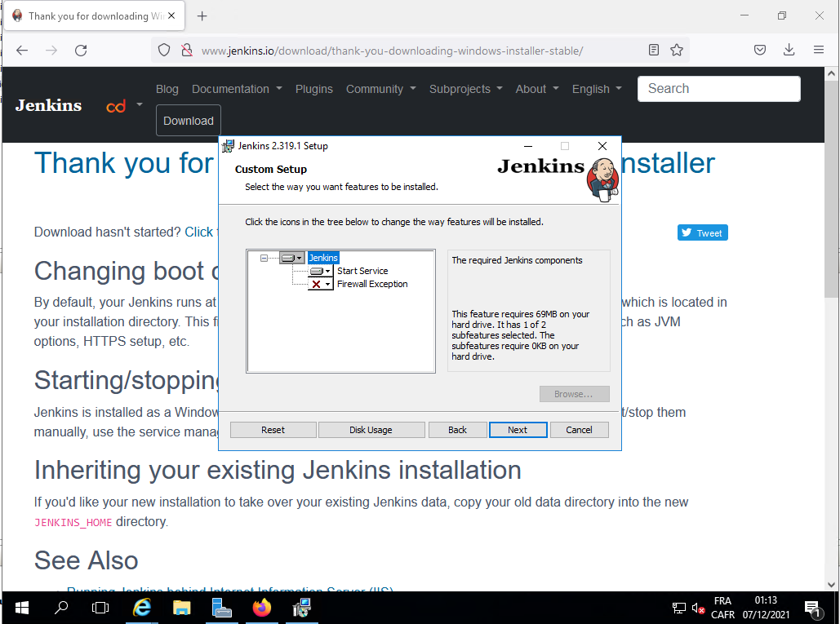Open Firefox downloads panel
This screenshot has height=624, width=840.
click(789, 51)
